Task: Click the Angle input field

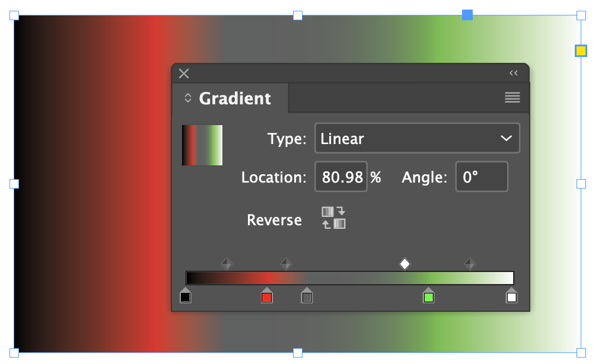Action: 482,176
